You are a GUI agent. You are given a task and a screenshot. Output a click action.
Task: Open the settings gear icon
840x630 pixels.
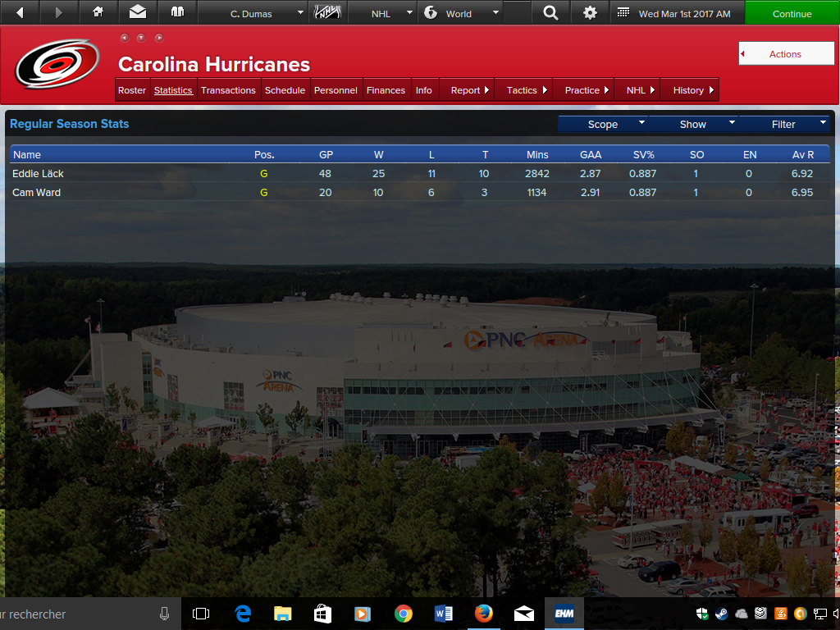point(590,12)
